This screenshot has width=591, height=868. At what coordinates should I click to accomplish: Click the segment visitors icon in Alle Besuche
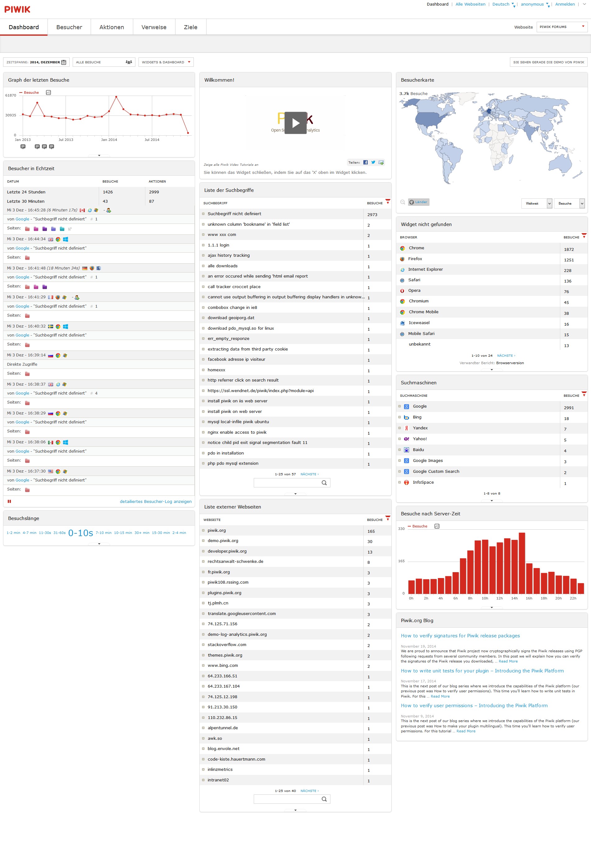[129, 62]
